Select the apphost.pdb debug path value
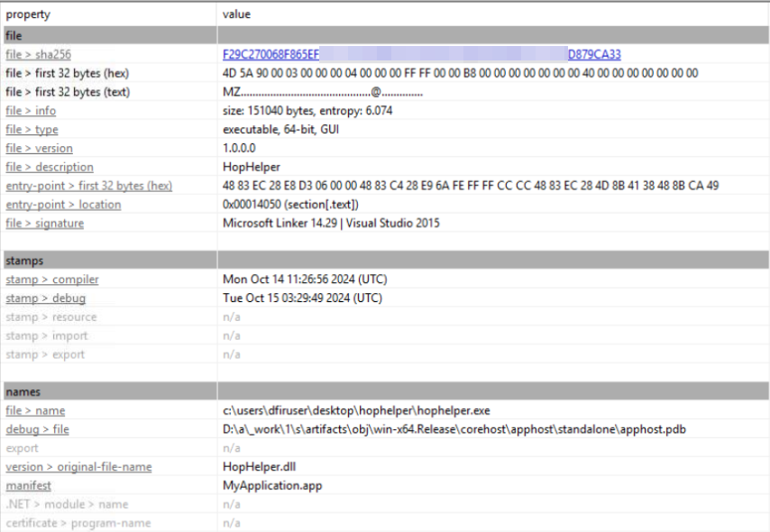The height and width of the screenshot is (532, 770). coord(454,429)
